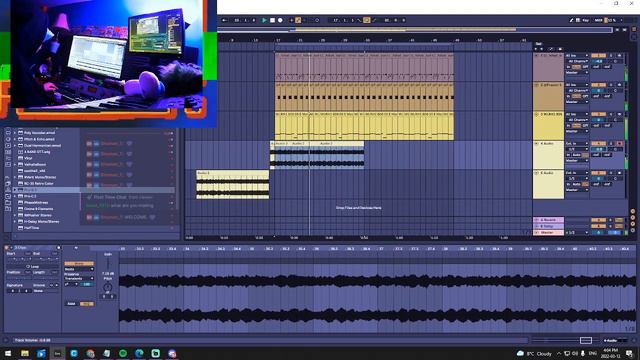Select RC-20 Retro Color in the browser
640x360 pixels.
point(39,183)
